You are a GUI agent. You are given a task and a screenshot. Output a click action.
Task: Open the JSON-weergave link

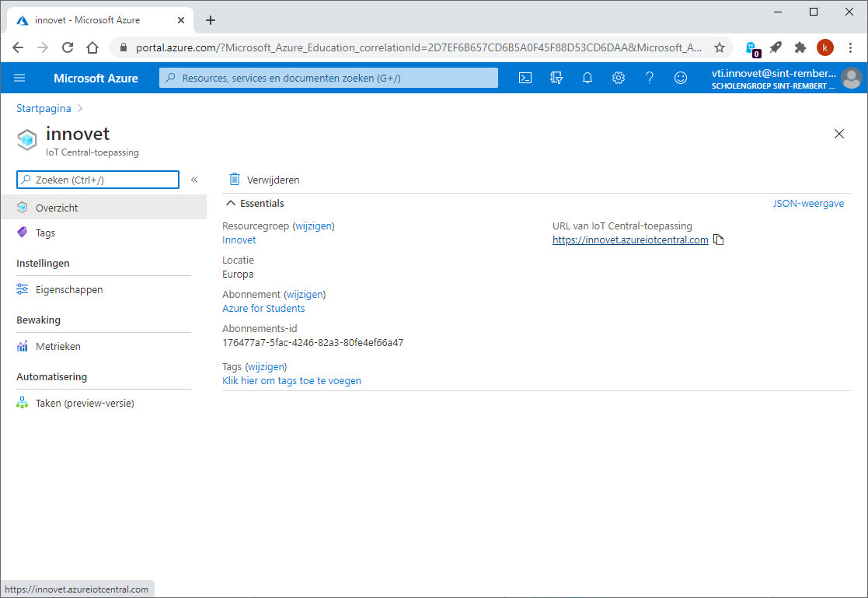[808, 204]
